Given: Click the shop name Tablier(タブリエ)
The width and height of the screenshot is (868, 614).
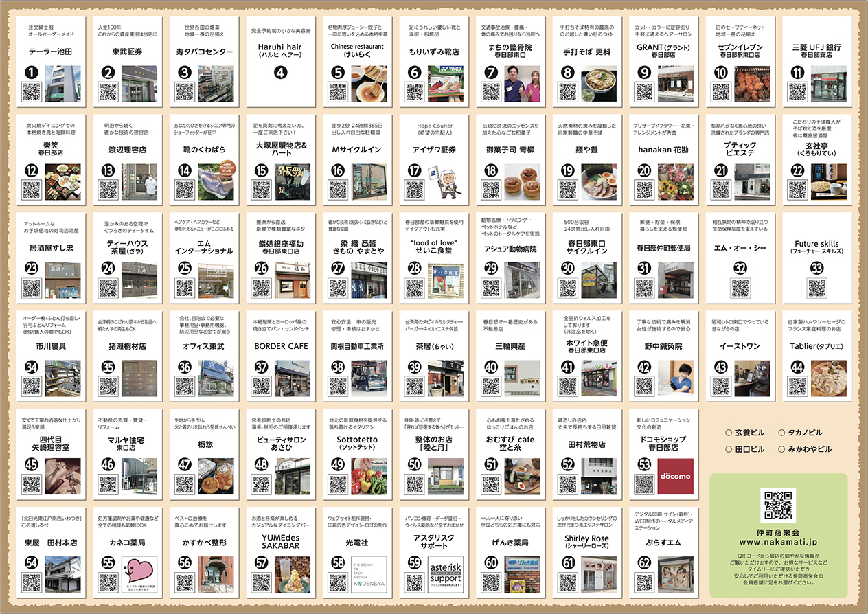Looking at the screenshot, I should click(816, 346).
